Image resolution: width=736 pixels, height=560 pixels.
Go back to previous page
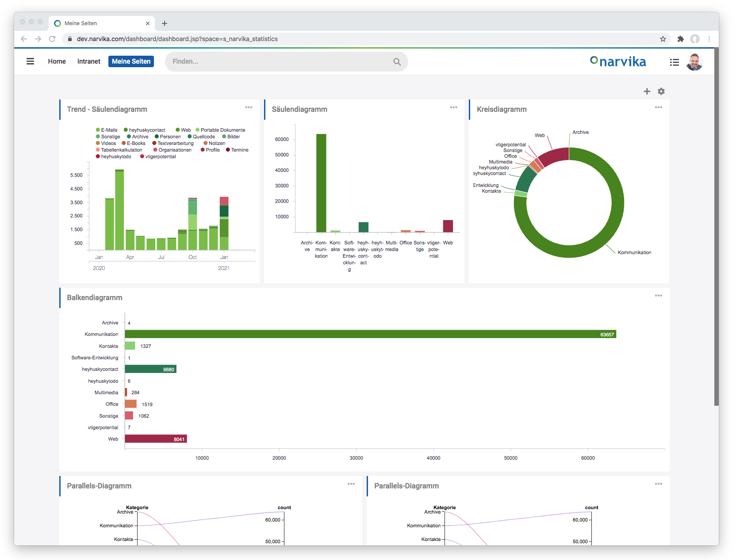[x=24, y=39]
